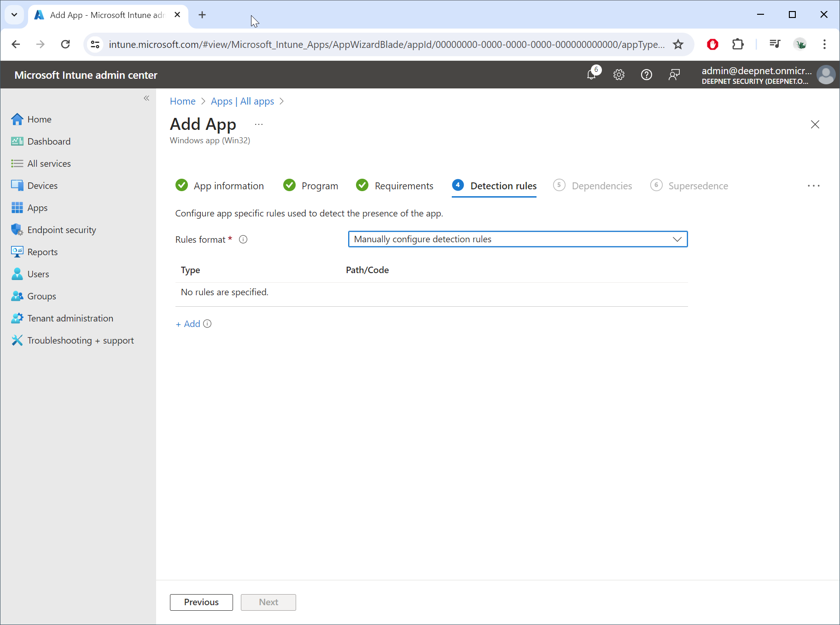Open the portal settings gear icon
Screen dimensions: 840x625
tap(619, 75)
